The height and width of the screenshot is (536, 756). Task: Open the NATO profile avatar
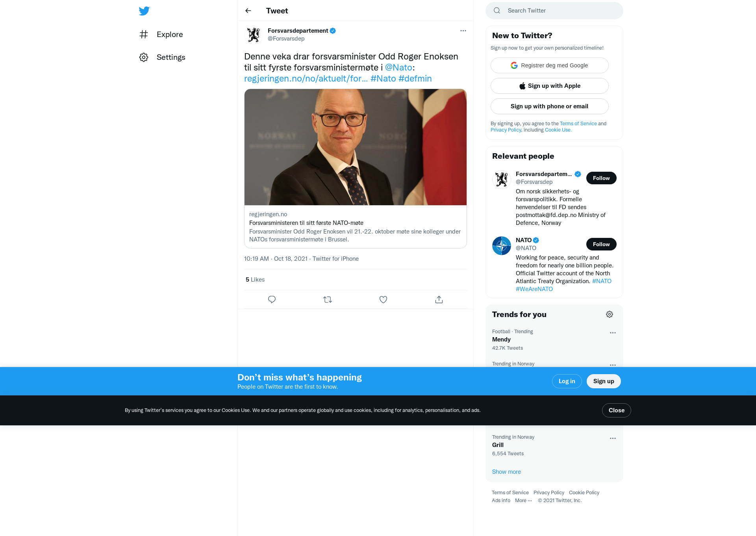[502, 246]
